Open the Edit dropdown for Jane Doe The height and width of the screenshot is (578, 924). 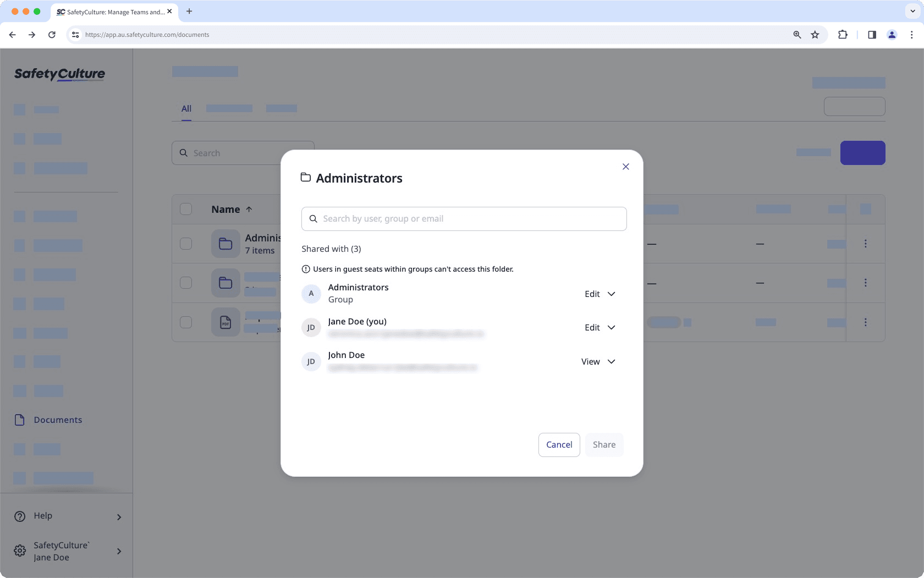tap(599, 327)
